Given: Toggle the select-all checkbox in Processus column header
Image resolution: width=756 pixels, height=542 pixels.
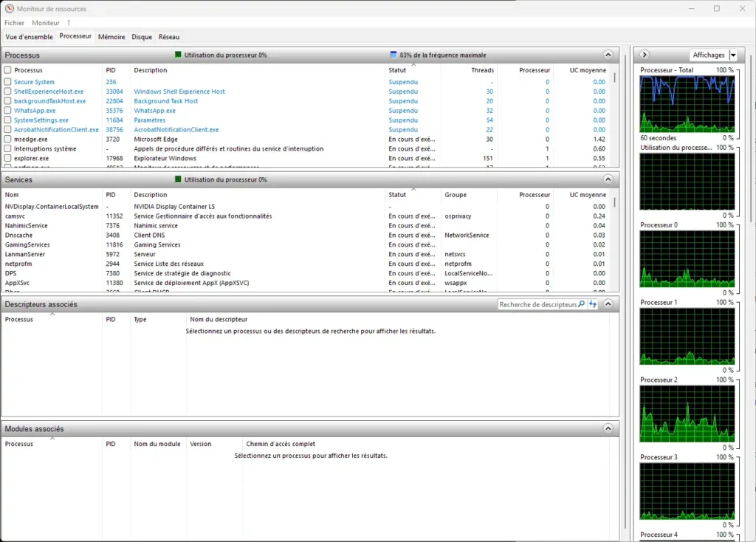Looking at the screenshot, I should click(7, 70).
